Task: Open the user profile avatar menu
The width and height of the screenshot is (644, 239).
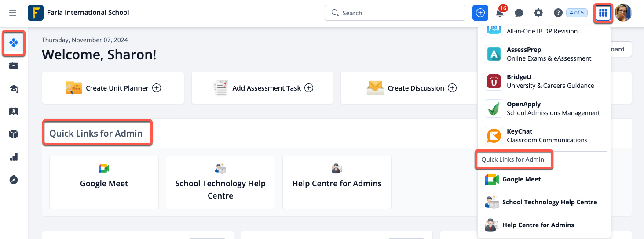Action: pyautogui.click(x=623, y=13)
